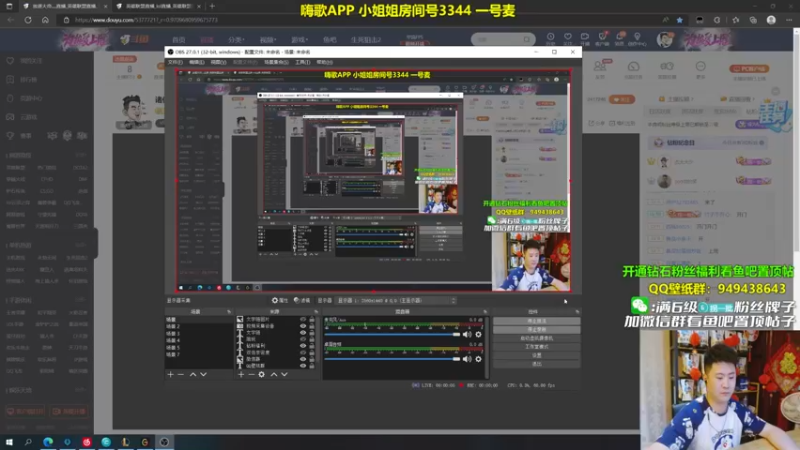Image resolution: width=800 pixels, height=450 pixels.
Task: Open source properties gear below sources list
Action: pyautogui.click(x=262, y=374)
